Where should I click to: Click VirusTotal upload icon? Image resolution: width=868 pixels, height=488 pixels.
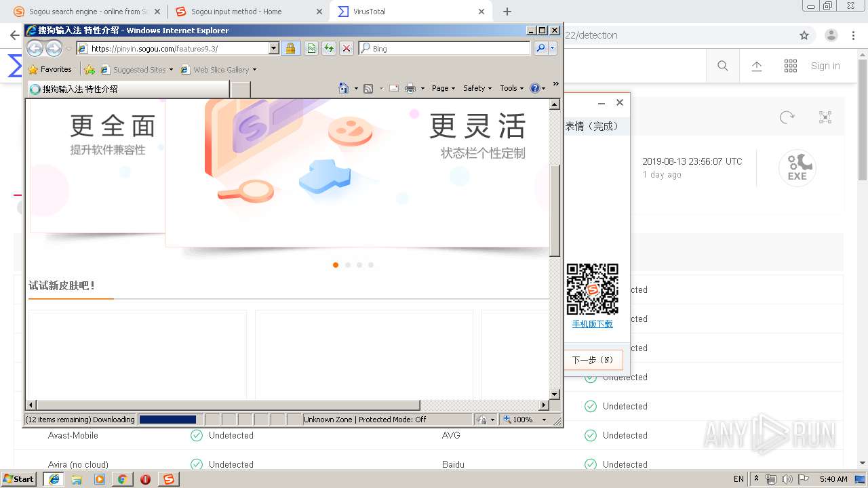[757, 66]
